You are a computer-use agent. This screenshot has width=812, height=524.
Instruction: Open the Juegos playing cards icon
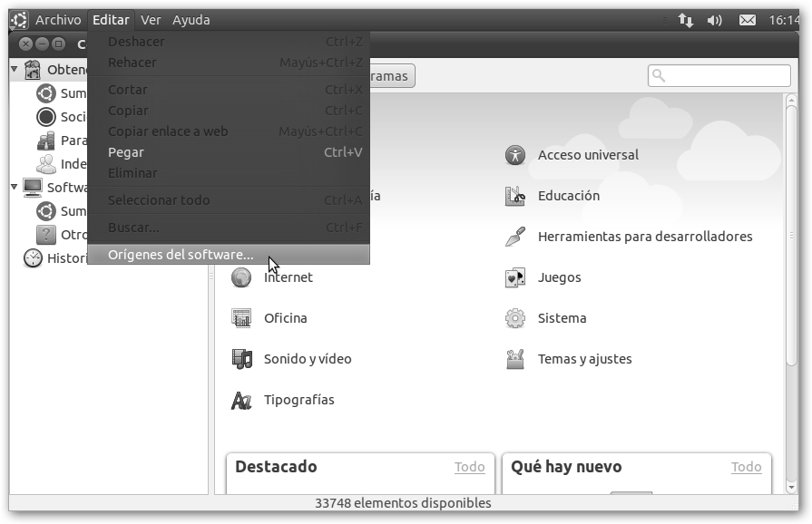click(515, 277)
